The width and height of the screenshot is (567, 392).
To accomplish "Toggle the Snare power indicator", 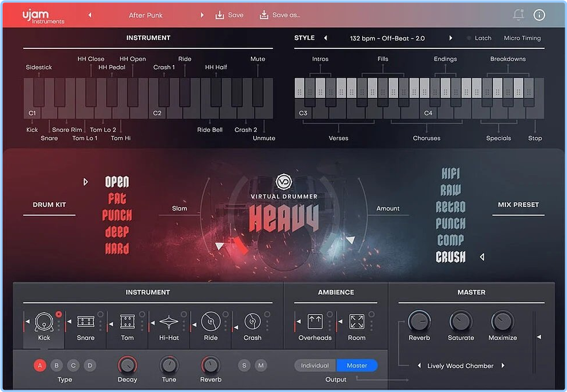I will (100, 314).
